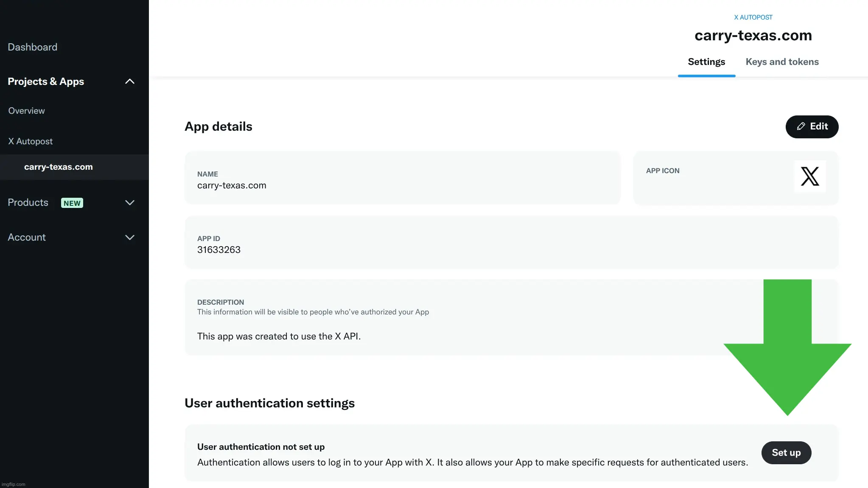Select carry-texas.com app in sidebar
The width and height of the screenshot is (868, 488).
[x=59, y=167]
